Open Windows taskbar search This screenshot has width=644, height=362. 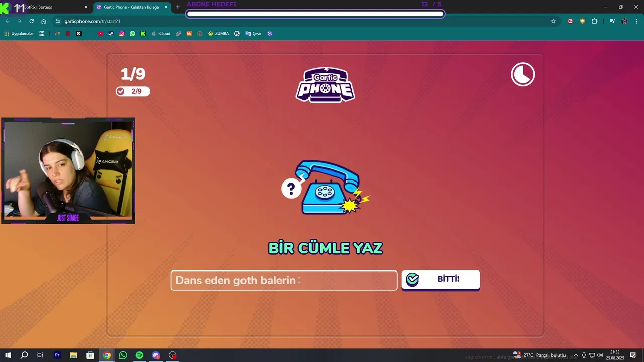pos(24,355)
